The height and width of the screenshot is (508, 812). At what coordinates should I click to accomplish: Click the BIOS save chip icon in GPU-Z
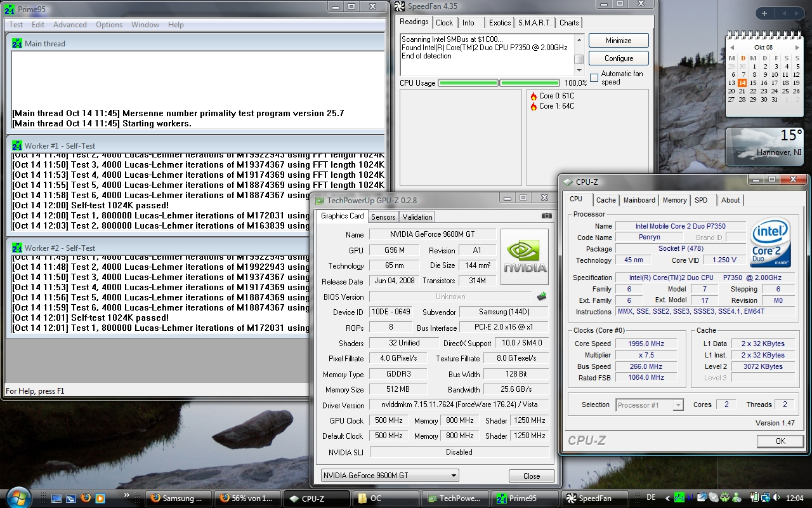point(542,296)
